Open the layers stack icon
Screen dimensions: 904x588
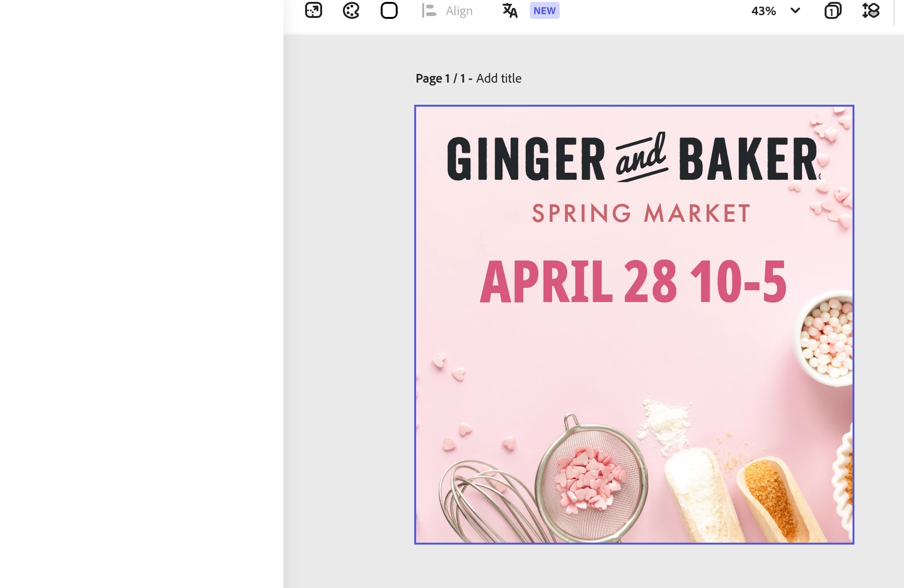click(871, 10)
